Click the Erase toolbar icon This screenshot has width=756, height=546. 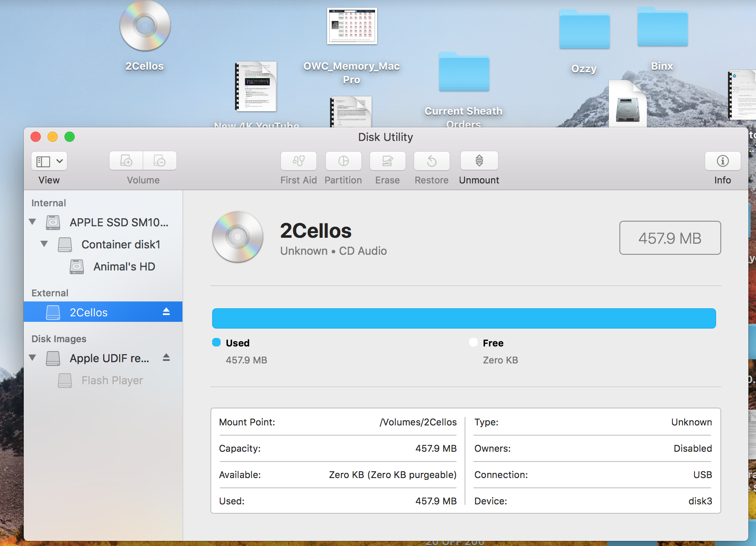coord(387,161)
